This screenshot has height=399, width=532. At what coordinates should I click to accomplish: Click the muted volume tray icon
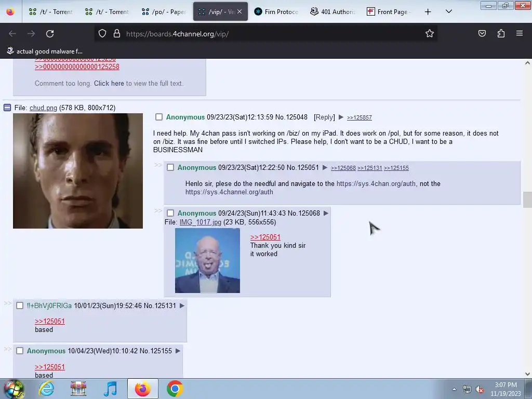480,390
